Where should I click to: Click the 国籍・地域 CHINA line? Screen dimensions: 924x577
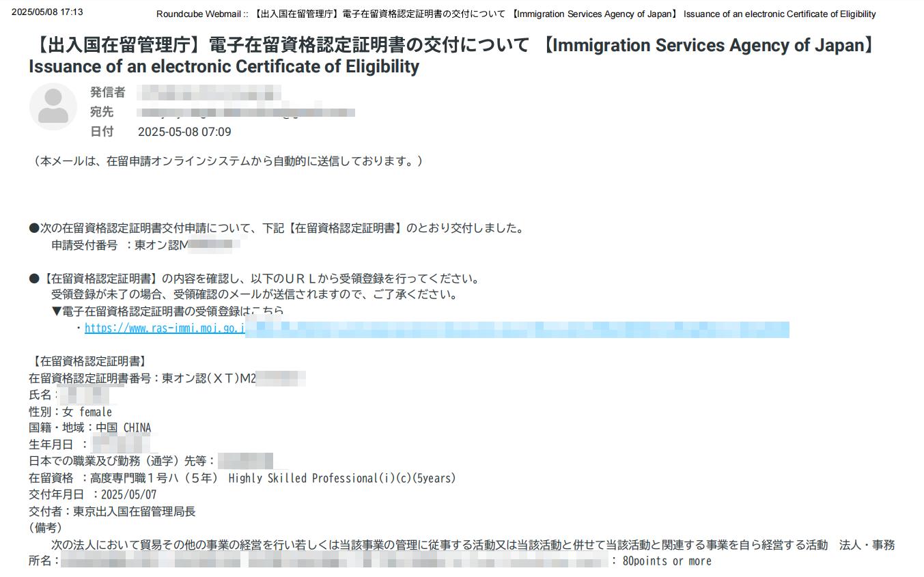point(89,428)
